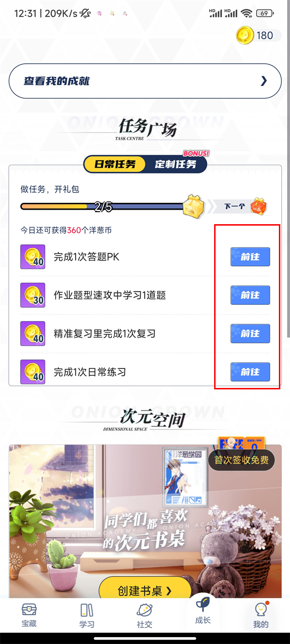Tap the red 下一个 gift box icon
The width and height of the screenshot is (290, 644).
click(x=259, y=206)
